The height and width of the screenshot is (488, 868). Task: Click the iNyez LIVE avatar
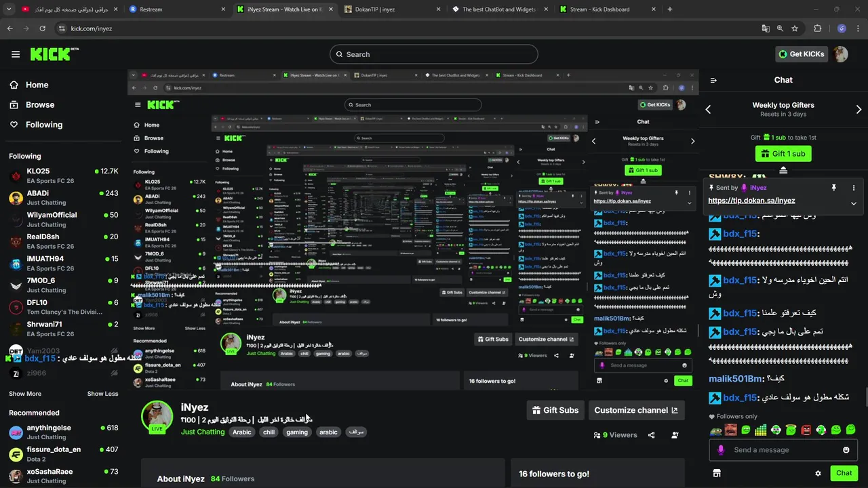pos(157,417)
